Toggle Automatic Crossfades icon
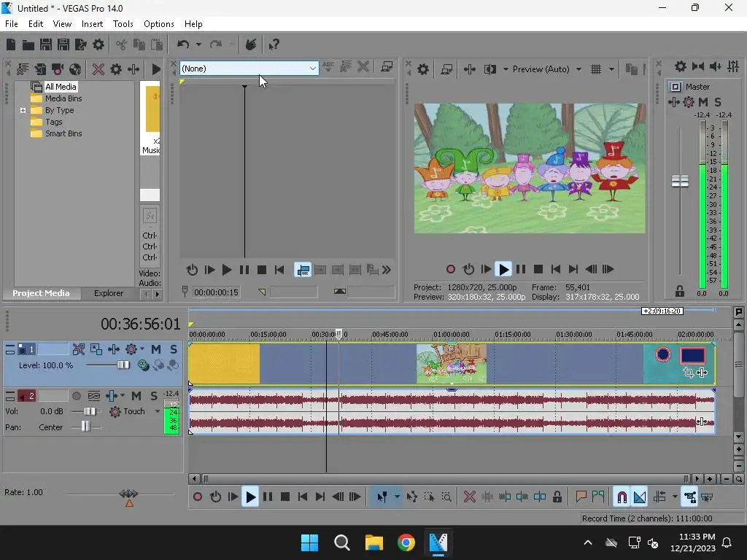This screenshot has width=747, height=560. tap(640, 497)
